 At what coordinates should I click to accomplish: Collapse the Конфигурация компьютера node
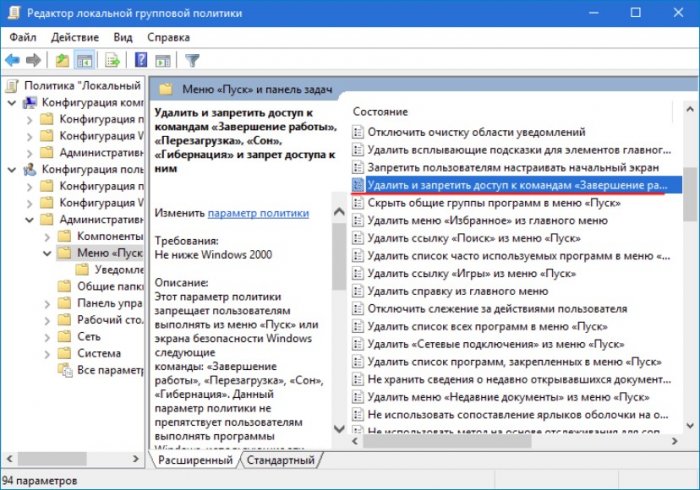pos(12,103)
